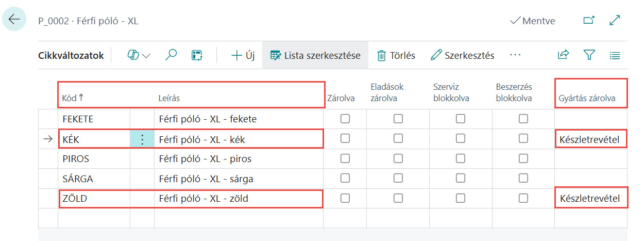Choose Törlés in the action bar
644x241 pixels.
[396, 55]
